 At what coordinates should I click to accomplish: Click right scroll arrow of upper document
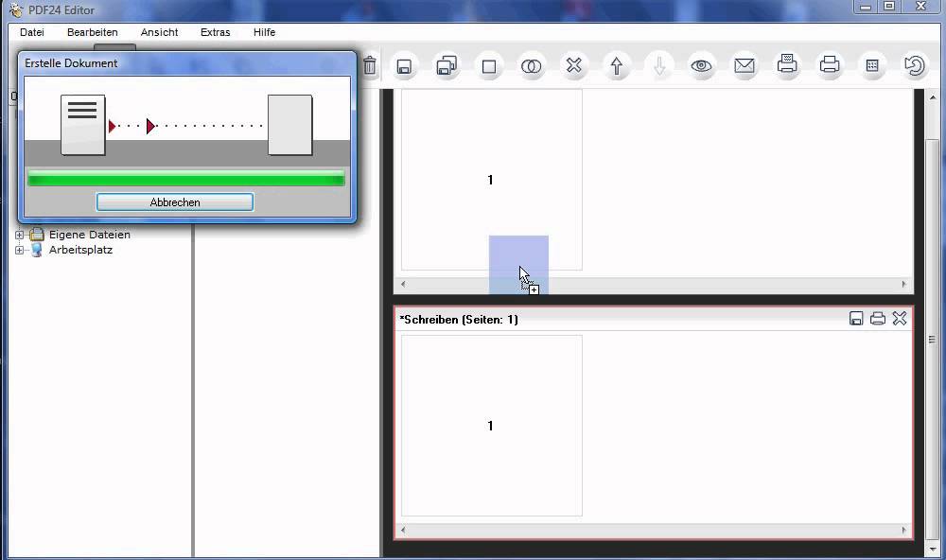[903, 284]
